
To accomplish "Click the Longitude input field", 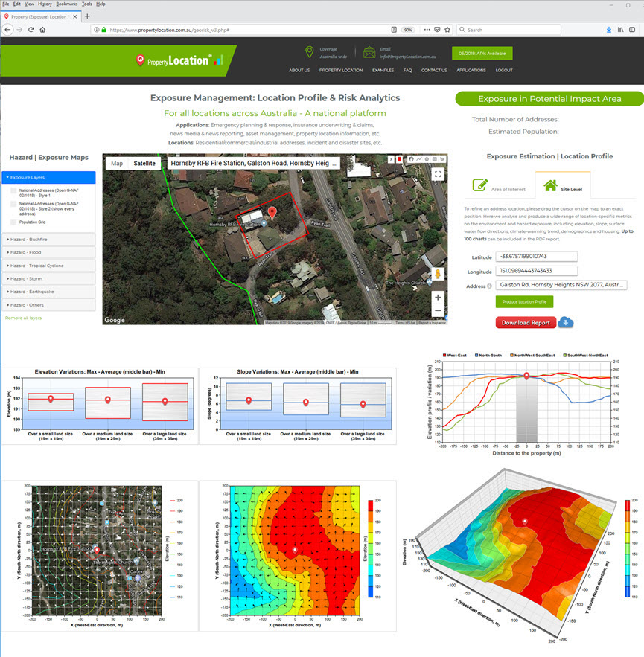I will 536,271.
